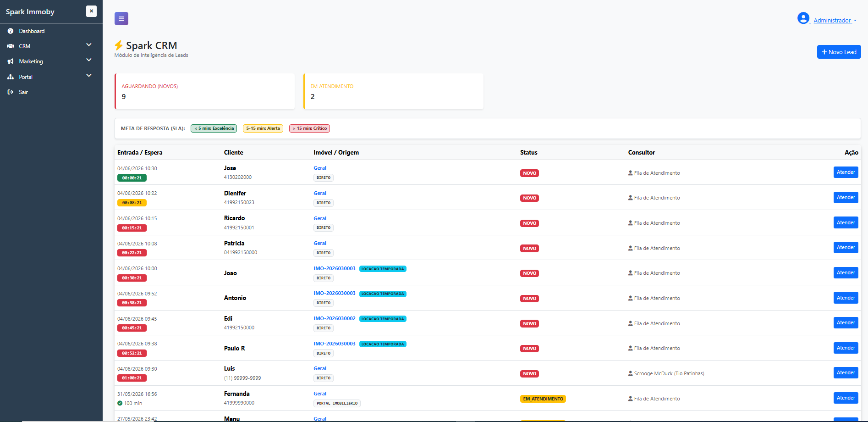The width and height of the screenshot is (868, 422).
Task: Expand the Marketing submenu chevron
Action: [89, 60]
